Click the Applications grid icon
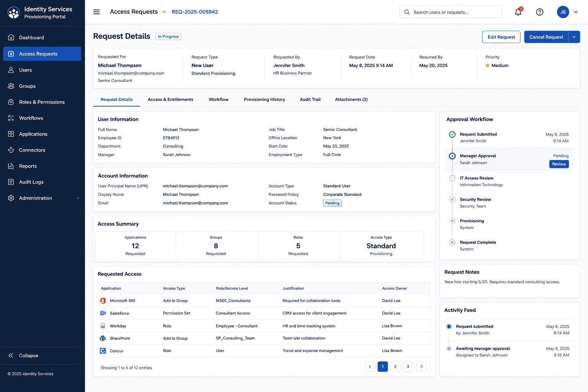The image size is (588, 392). [x=11, y=134]
